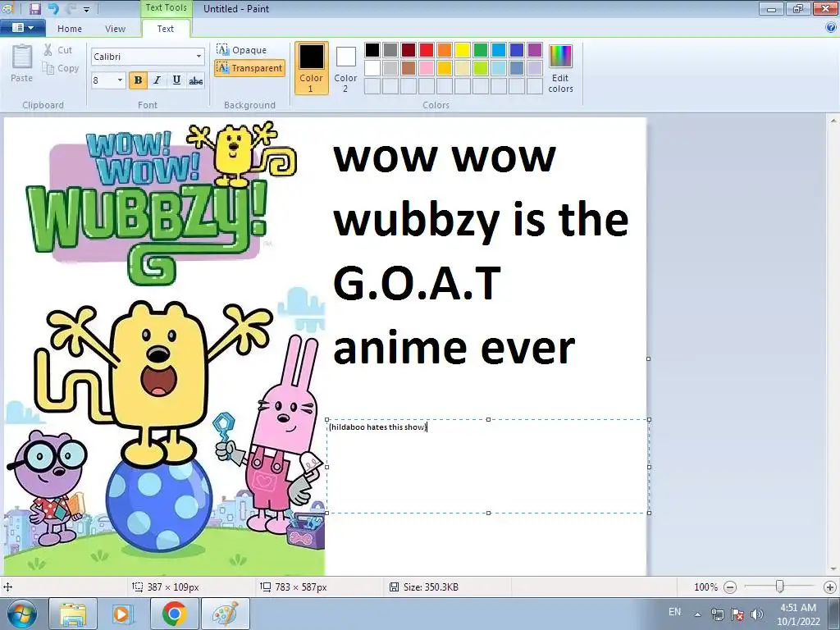Image resolution: width=840 pixels, height=630 pixels.
Task: Switch to the Home ribbon tab
Action: pyautogui.click(x=70, y=29)
